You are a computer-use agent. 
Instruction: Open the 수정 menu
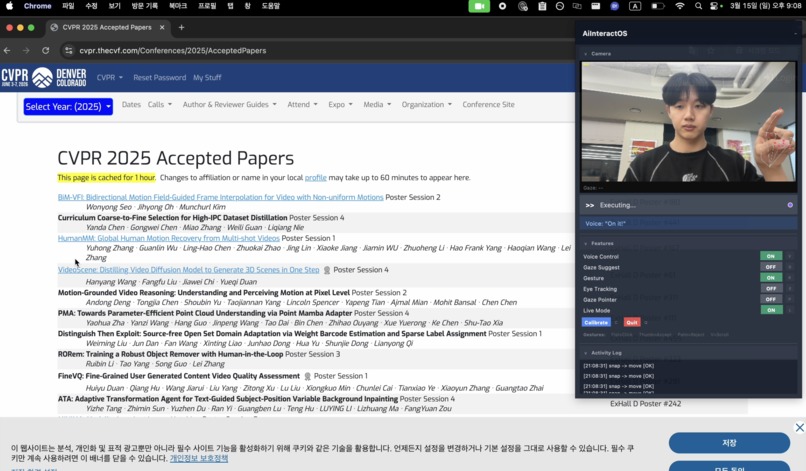point(91,6)
